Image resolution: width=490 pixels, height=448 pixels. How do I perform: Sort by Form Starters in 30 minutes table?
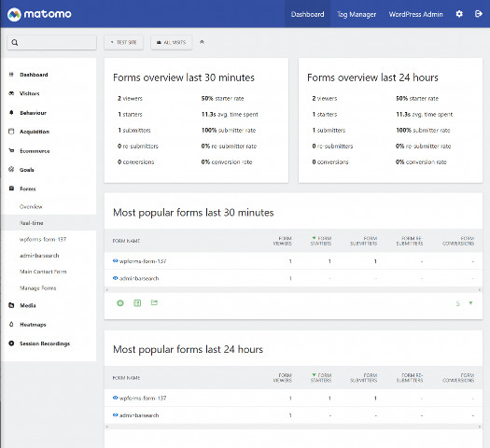[321, 241]
